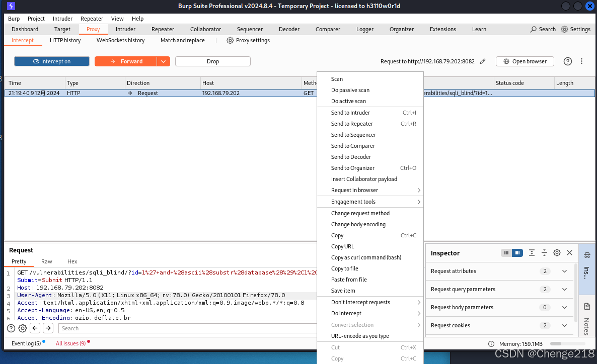Open Event log (5)
597x364 pixels.
point(26,343)
